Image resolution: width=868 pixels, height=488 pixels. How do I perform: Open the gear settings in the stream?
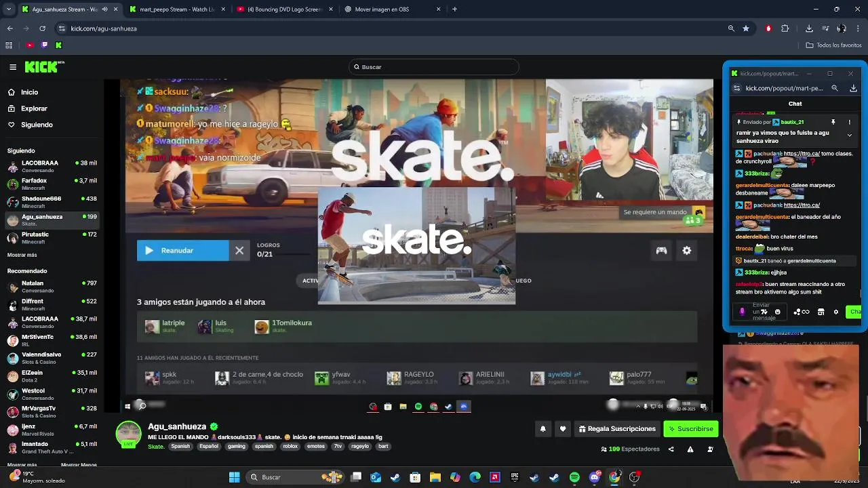coord(687,251)
